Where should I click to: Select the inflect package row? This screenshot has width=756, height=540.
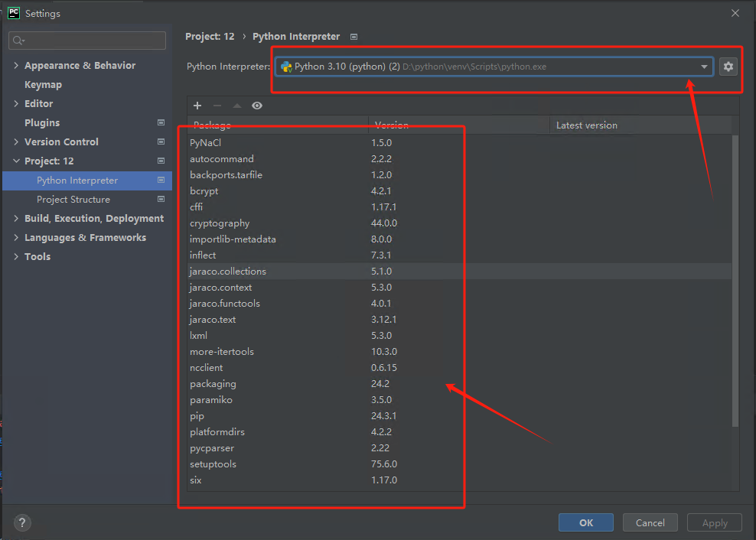tap(459, 255)
